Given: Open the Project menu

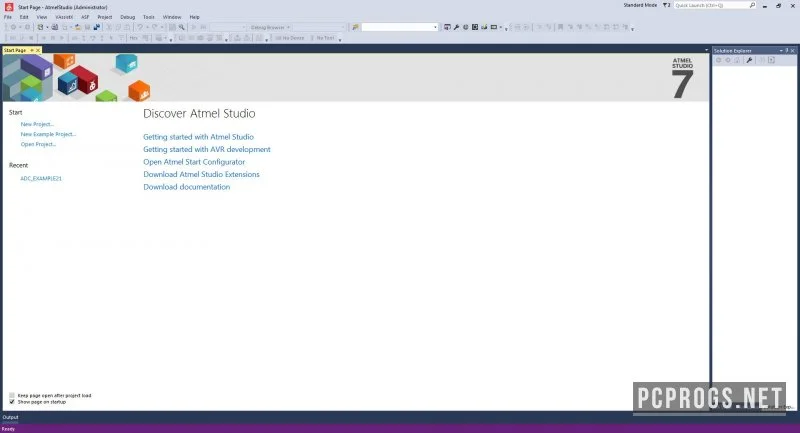Looking at the screenshot, I should (x=105, y=17).
